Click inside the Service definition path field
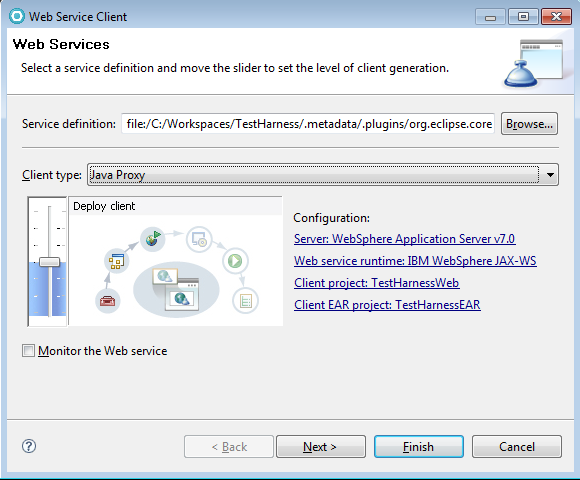 pos(308,124)
